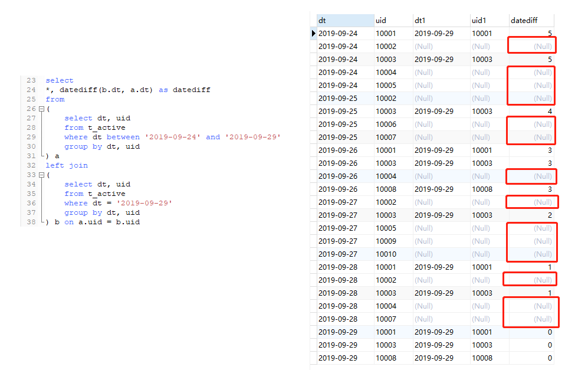Click the dt column header

coord(346,20)
